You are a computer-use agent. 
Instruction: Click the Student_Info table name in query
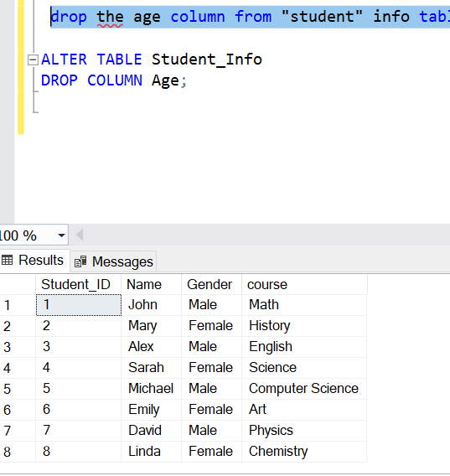coord(207,59)
